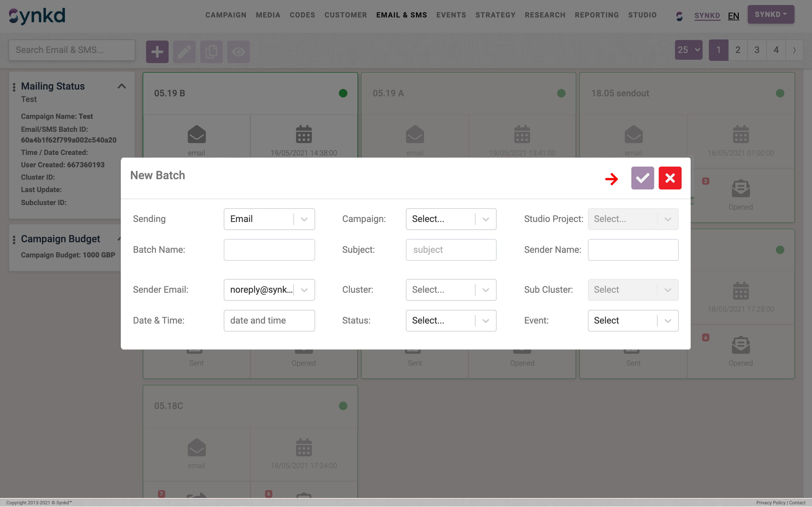
Task: Click into the Batch Name field
Action: 269,250
